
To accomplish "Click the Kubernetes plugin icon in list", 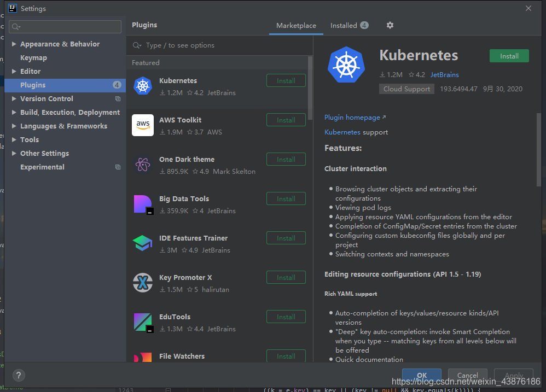I will coord(143,86).
